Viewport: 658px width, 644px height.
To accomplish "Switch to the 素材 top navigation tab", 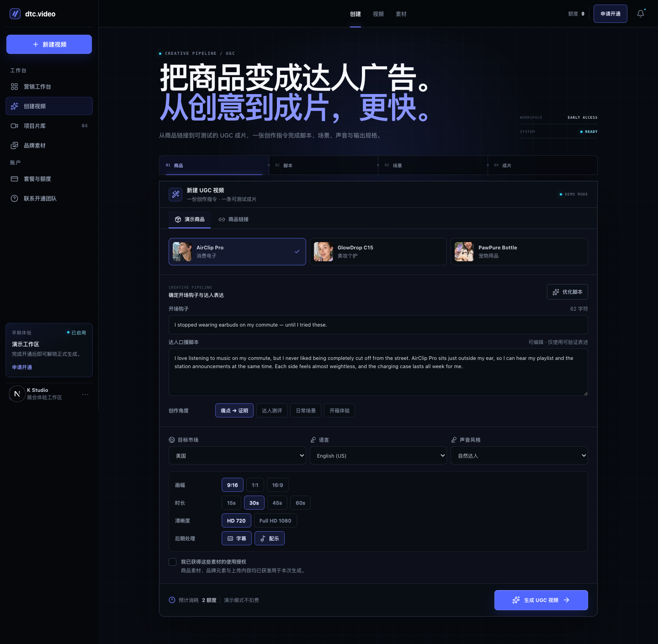I will click(x=401, y=14).
